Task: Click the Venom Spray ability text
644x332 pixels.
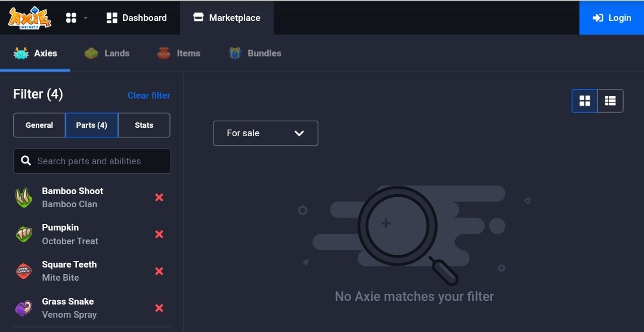Action: [x=69, y=315]
